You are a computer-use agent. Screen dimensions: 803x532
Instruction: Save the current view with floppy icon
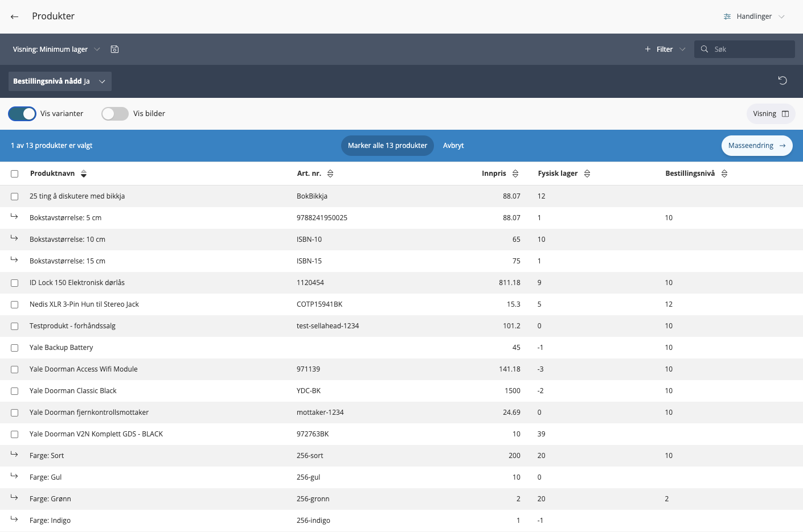tap(114, 50)
